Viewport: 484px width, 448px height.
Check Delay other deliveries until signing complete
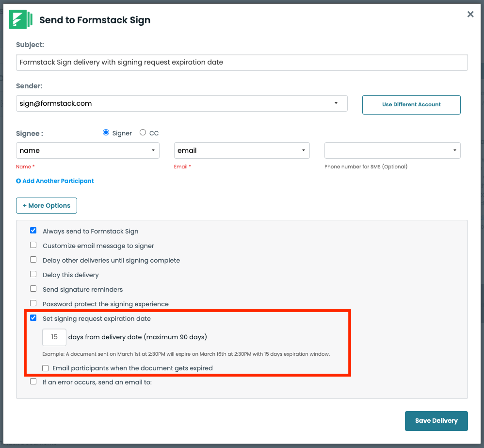pyautogui.click(x=33, y=260)
